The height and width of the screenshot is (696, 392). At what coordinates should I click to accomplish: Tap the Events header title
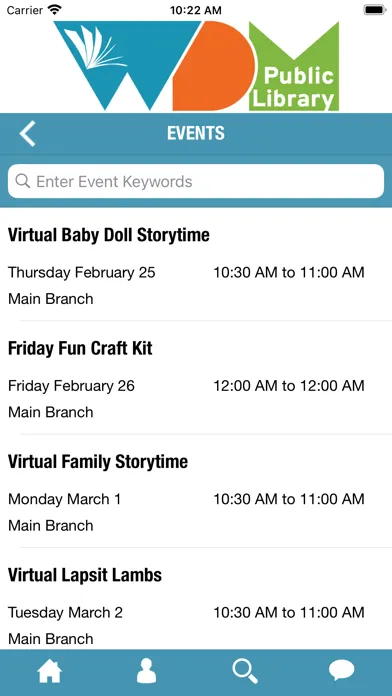pyautogui.click(x=196, y=133)
